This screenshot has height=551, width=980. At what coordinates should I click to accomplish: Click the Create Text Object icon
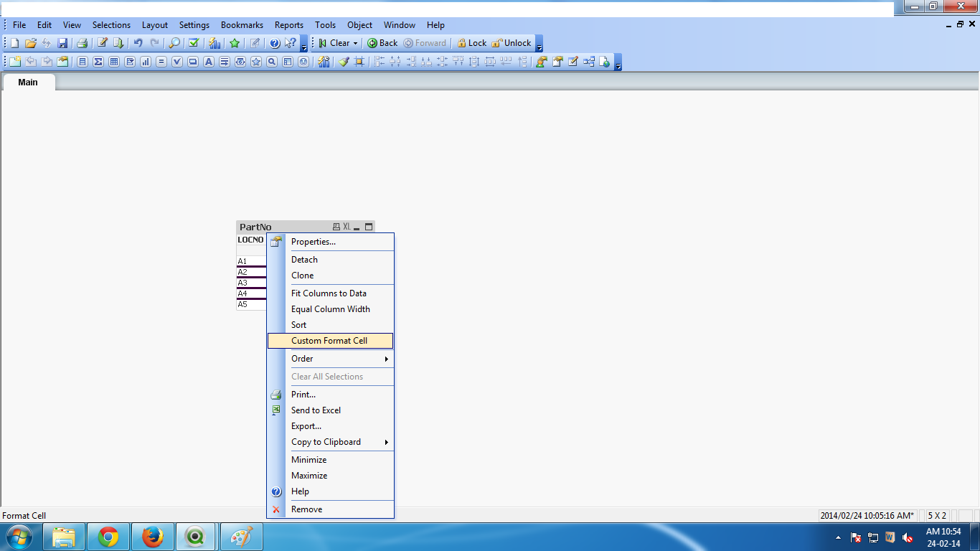point(209,62)
